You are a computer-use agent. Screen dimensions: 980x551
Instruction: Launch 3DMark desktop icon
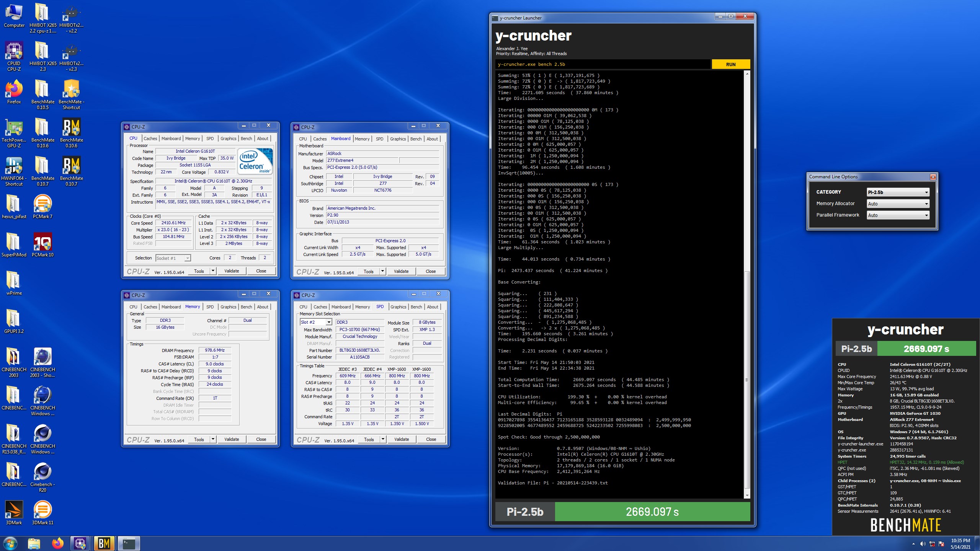[x=14, y=513]
